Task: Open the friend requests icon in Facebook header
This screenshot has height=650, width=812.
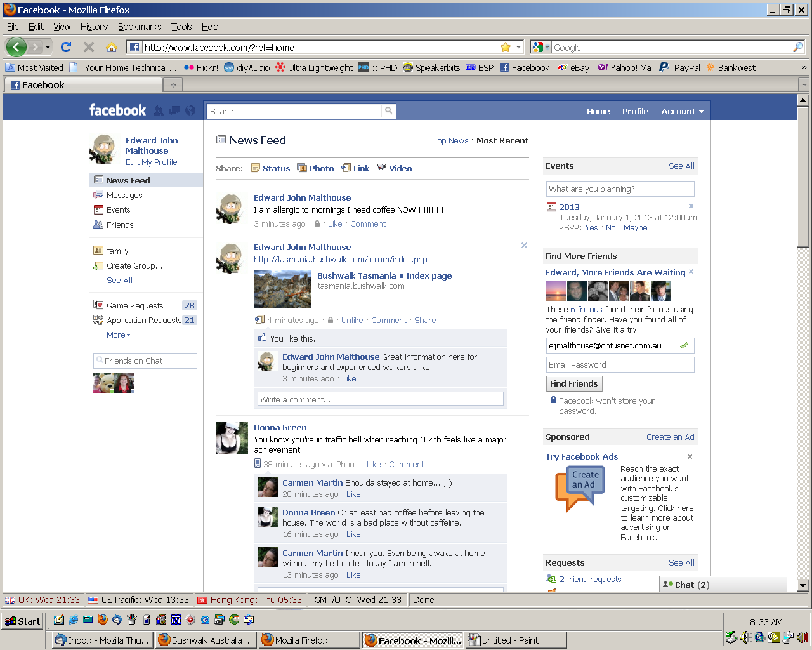Action: click(x=159, y=110)
